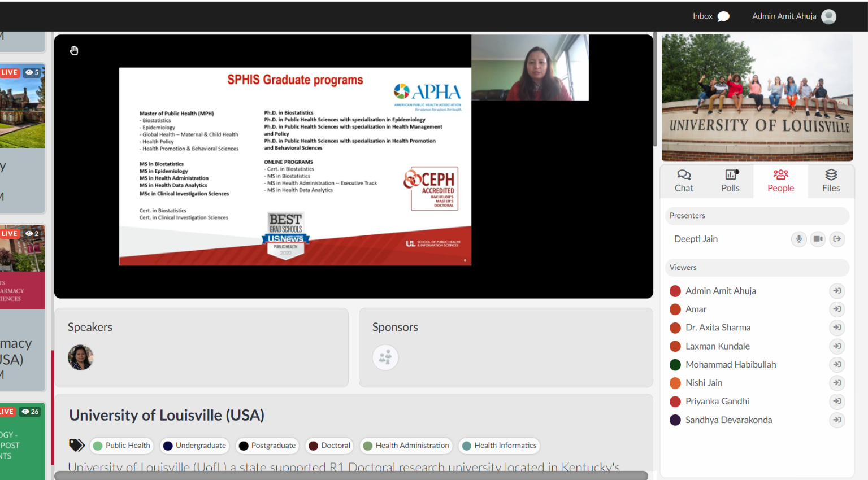Image resolution: width=868 pixels, height=480 pixels.
Task: Remove Deepti Jain from presenters
Action: tap(837, 239)
